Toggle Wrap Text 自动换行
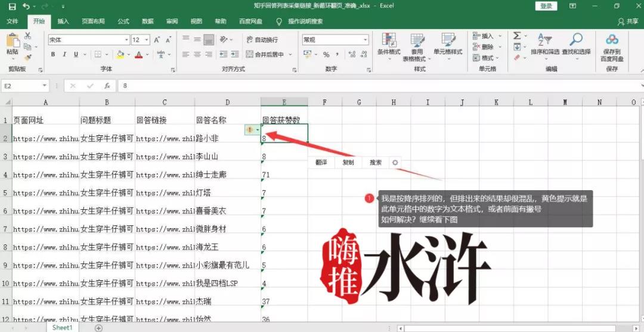Screen dimensions: 644x332 pos(262,40)
